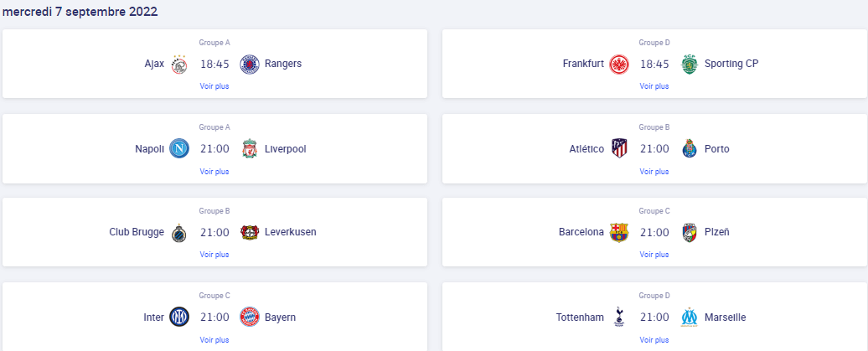Screen dimensions: 868x351
Task: Click the Leverkusen team name
Action: [x=291, y=232]
